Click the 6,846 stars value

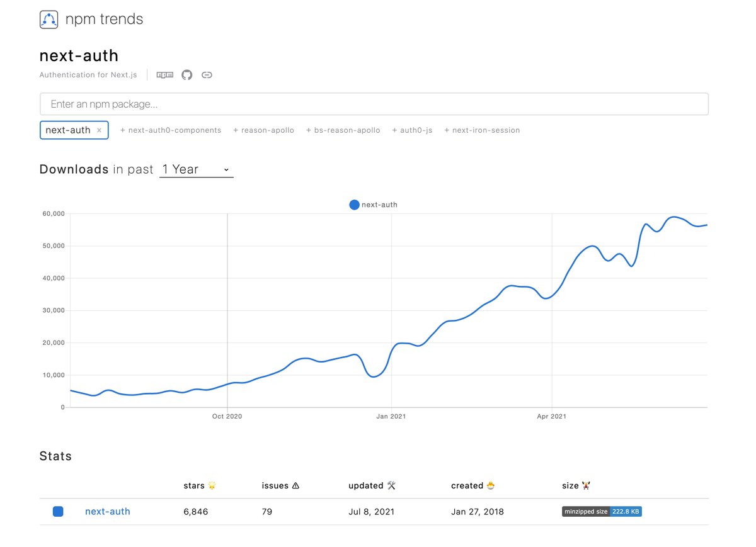pos(196,512)
